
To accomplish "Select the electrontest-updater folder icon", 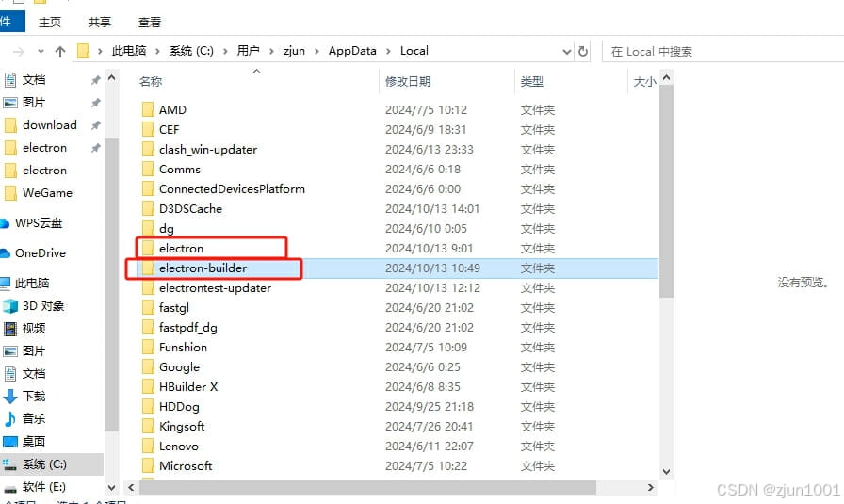I will [x=148, y=287].
